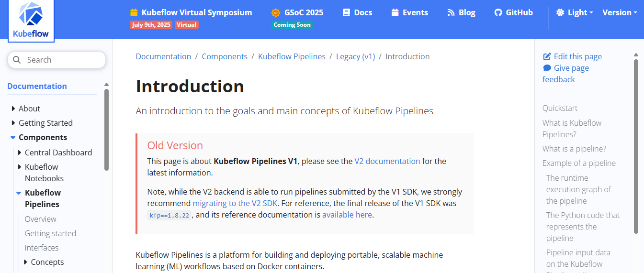Expand the Kubeflow Notebooks arrow
644x273 pixels.
[x=19, y=167]
